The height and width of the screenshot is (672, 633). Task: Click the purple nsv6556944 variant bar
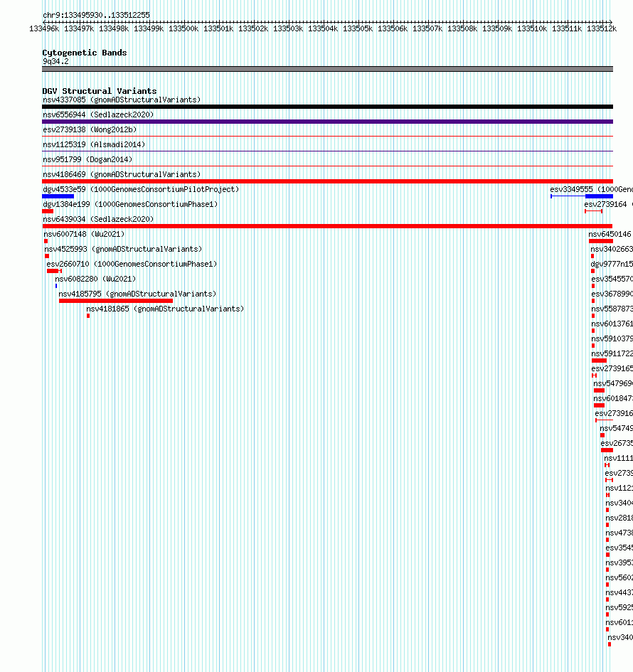pyautogui.click(x=327, y=122)
